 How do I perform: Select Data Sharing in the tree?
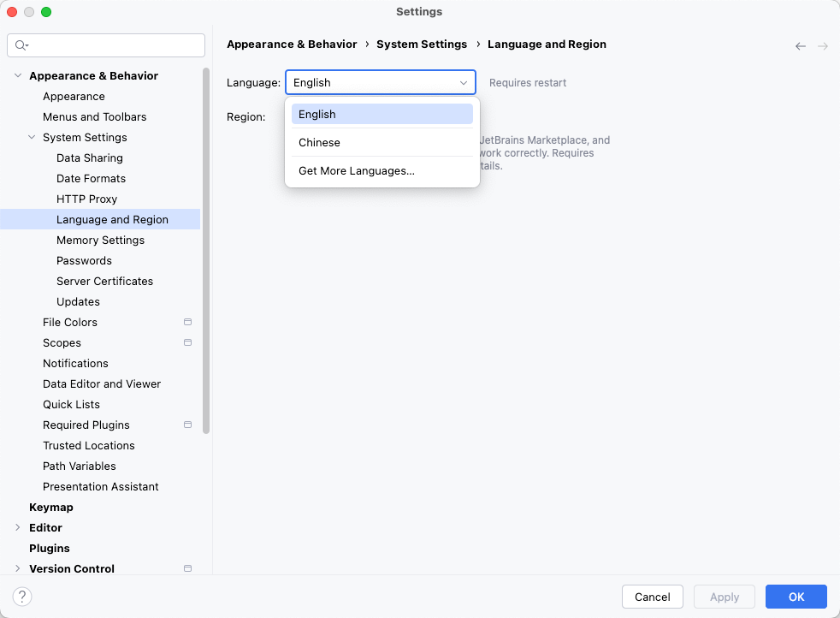tap(90, 158)
